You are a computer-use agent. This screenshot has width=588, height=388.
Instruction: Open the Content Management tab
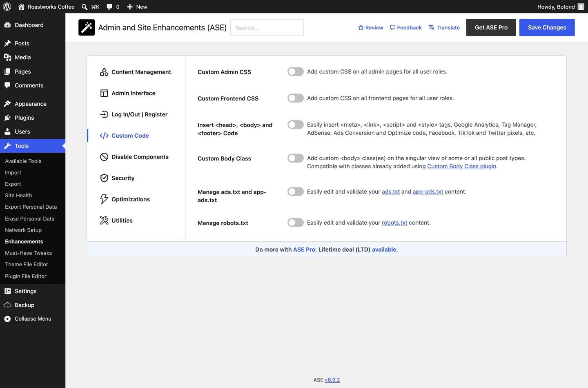coord(136,72)
